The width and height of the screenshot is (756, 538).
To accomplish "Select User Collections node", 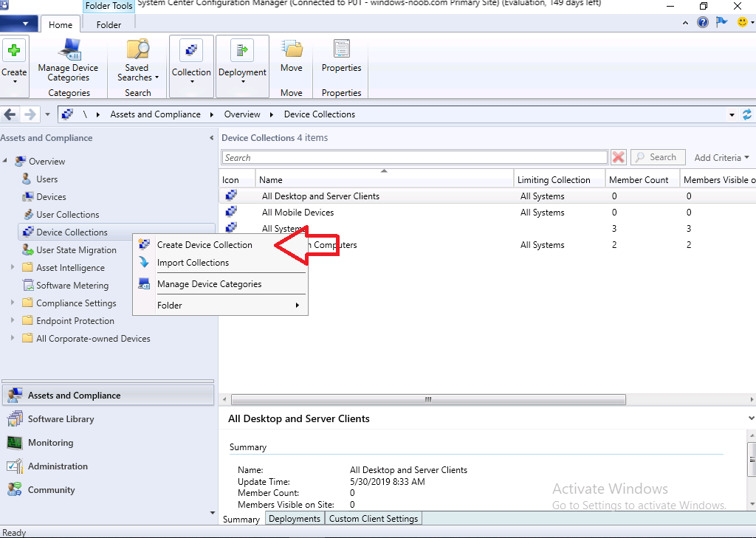I will point(67,215).
